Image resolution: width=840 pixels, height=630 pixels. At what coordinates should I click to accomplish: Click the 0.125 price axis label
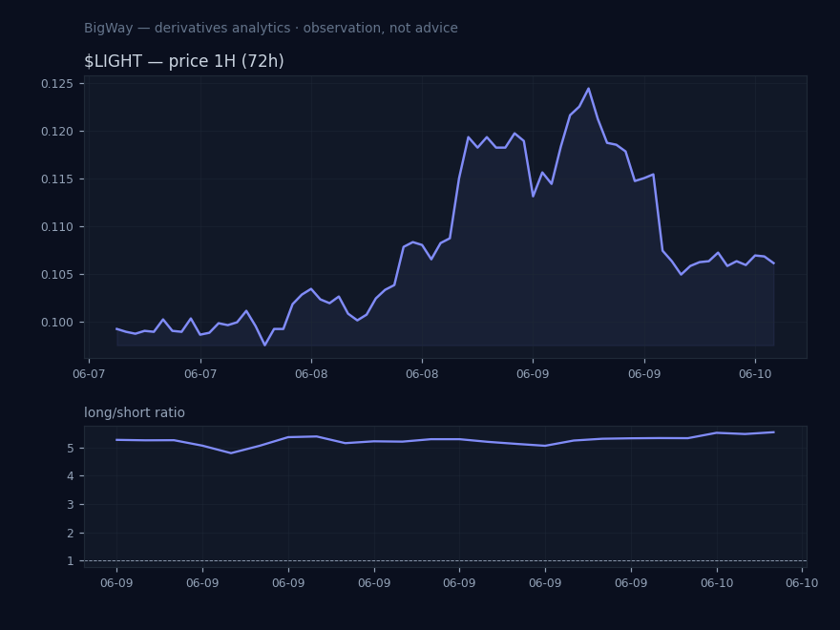coord(57,84)
